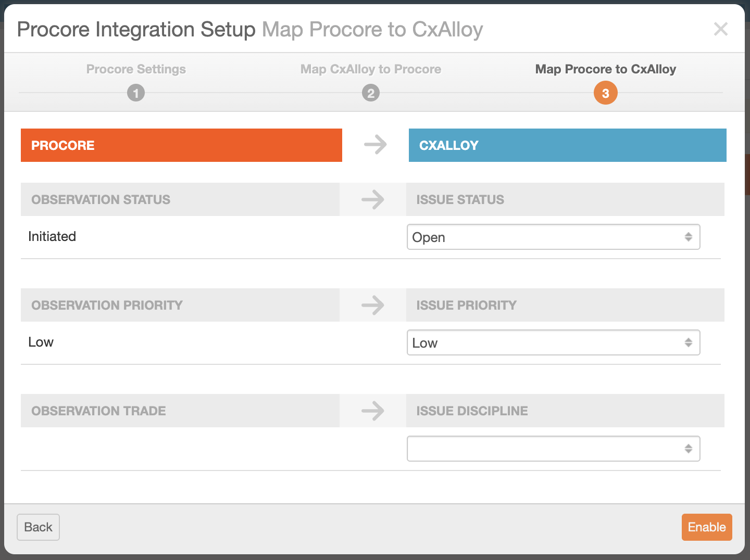Open the Issue Priority dropdown showing Low

pyautogui.click(x=553, y=342)
